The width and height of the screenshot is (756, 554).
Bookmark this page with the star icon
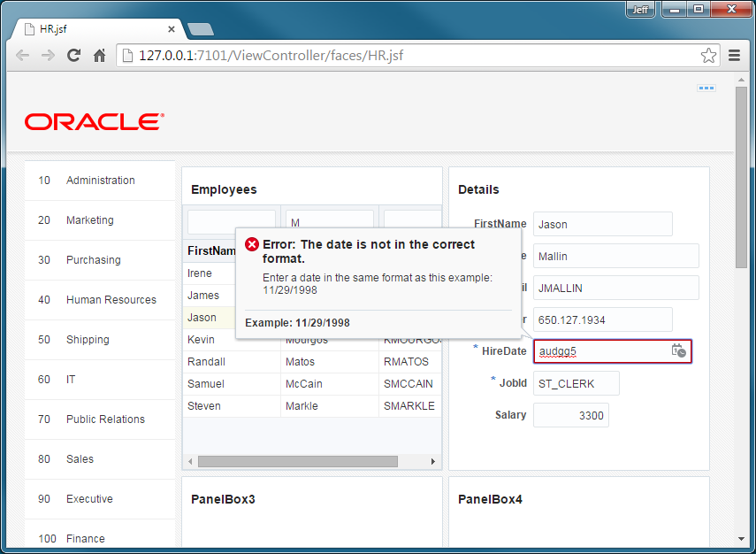(x=708, y=56)
